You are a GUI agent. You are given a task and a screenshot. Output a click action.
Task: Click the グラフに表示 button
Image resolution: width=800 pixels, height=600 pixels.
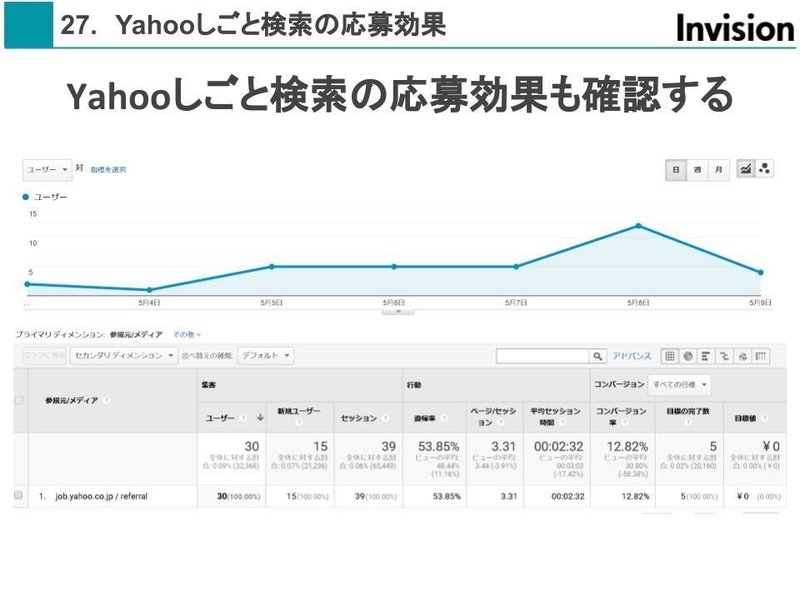point(44,356)
